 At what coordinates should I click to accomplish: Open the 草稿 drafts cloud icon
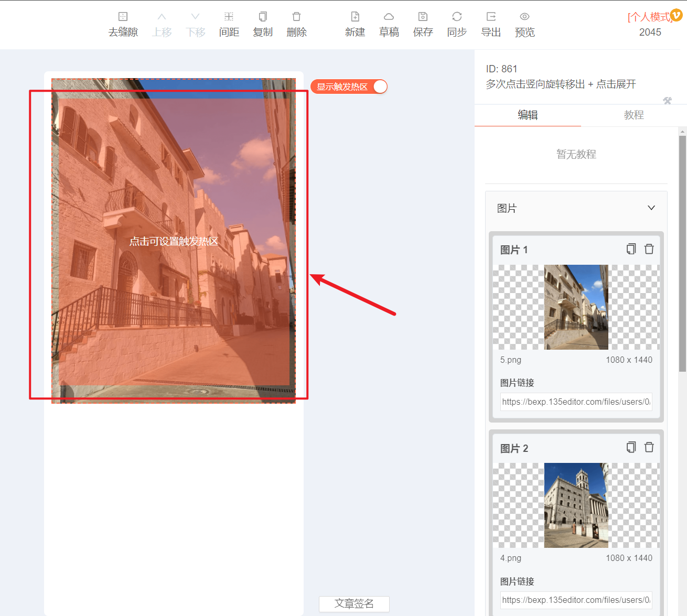389,17
